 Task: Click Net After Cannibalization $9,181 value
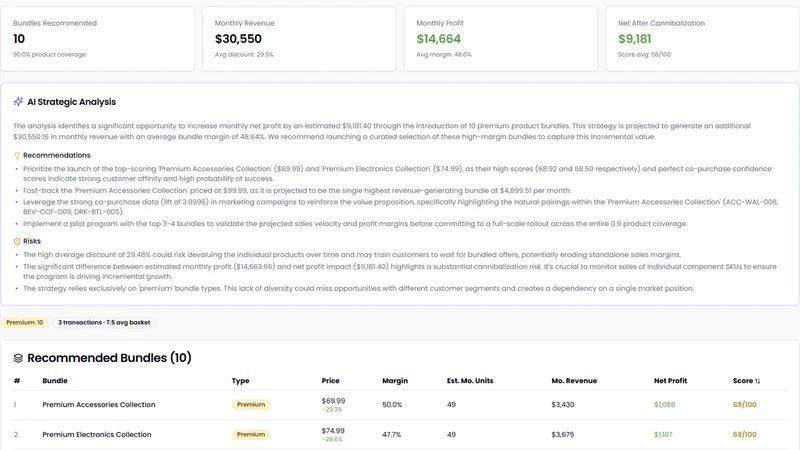(x=635, y=39)
